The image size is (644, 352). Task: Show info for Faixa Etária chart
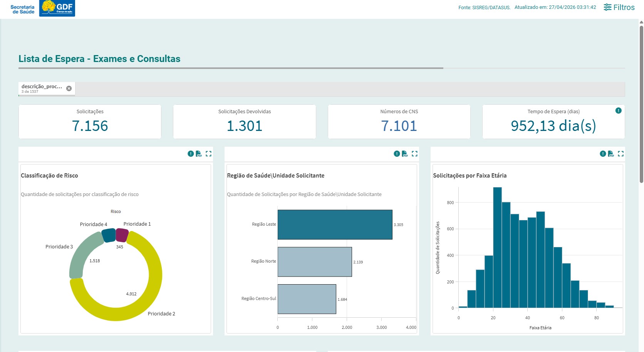[x=603, y=154]
